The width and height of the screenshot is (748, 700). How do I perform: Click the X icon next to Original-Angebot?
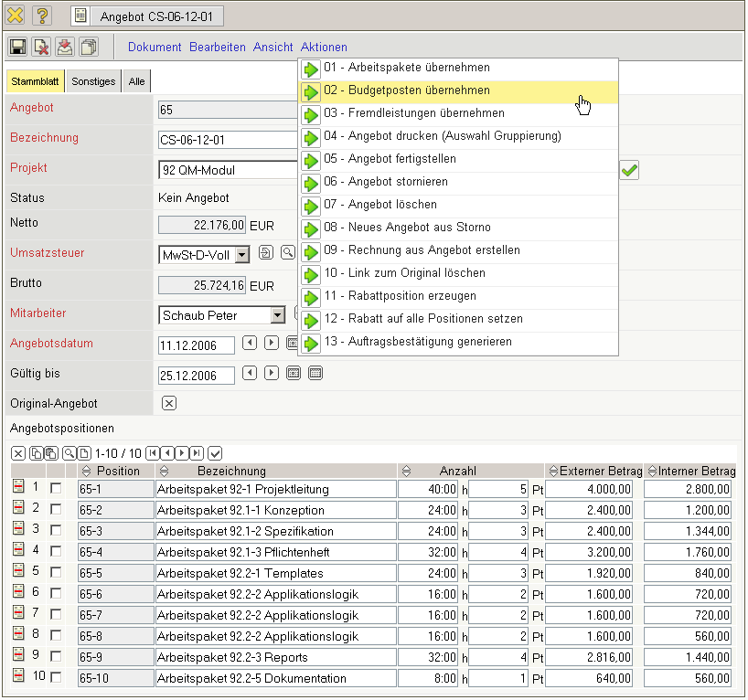168,403
